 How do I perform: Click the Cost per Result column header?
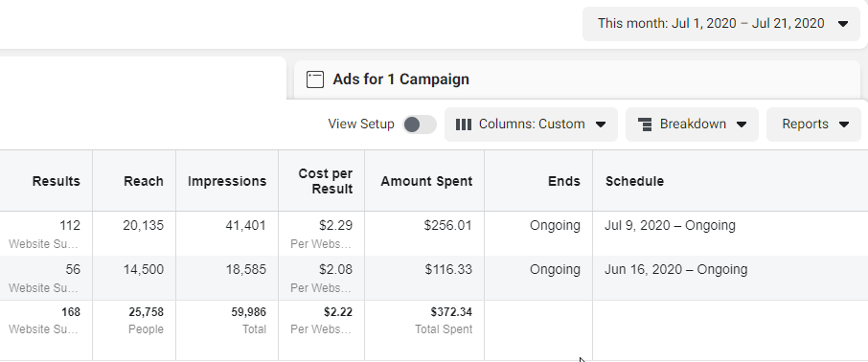pos(325,181)
